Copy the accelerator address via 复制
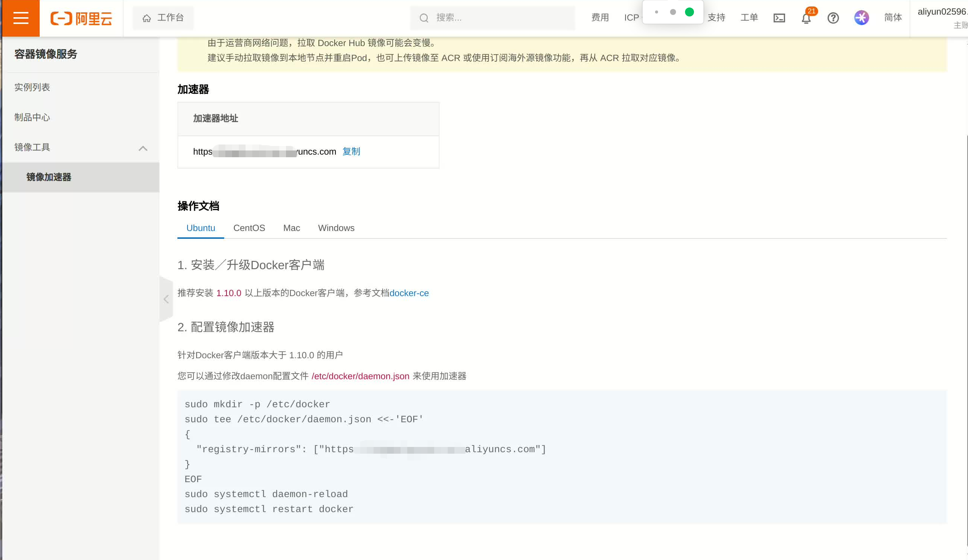 click(x=351, y=151)
